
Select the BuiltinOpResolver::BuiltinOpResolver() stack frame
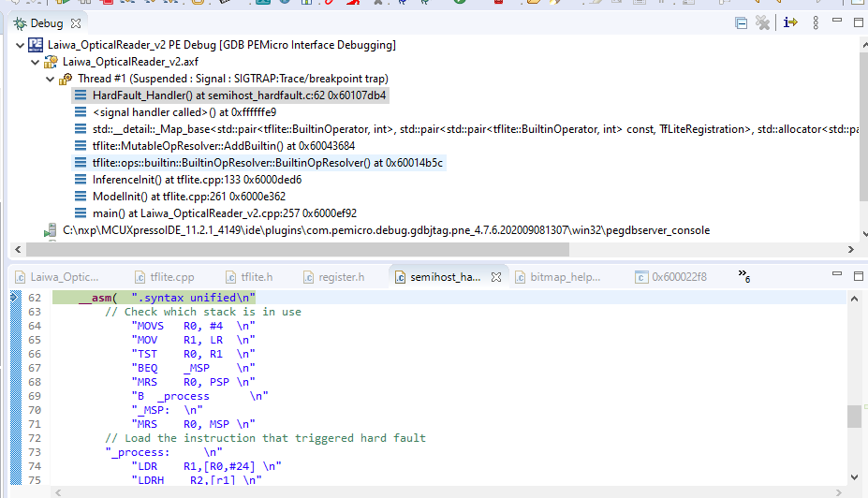(268, 163)
